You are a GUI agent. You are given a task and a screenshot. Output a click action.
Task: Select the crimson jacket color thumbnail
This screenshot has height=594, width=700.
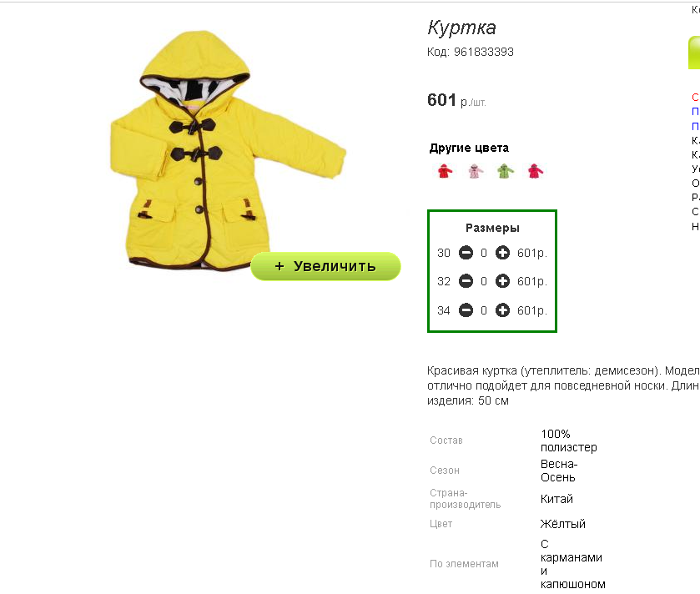point(536,171)
